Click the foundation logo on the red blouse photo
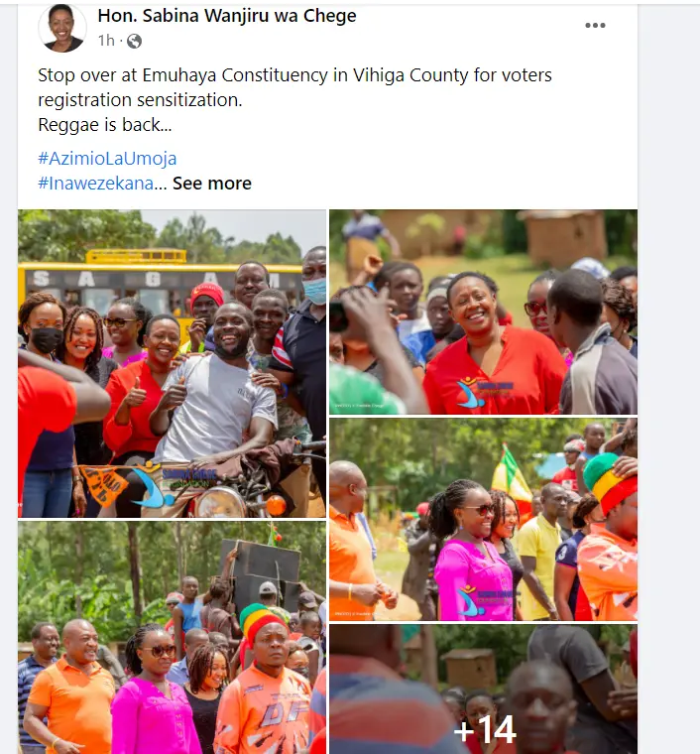This screenshot has height=754, width=700. coord(485,392)
